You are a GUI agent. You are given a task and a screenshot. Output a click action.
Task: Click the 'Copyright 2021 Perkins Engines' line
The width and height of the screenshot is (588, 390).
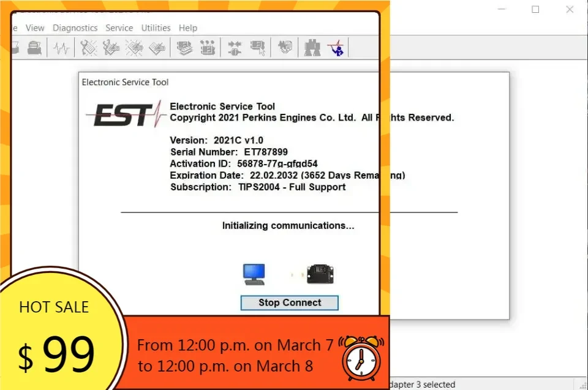tap(312, 118)
